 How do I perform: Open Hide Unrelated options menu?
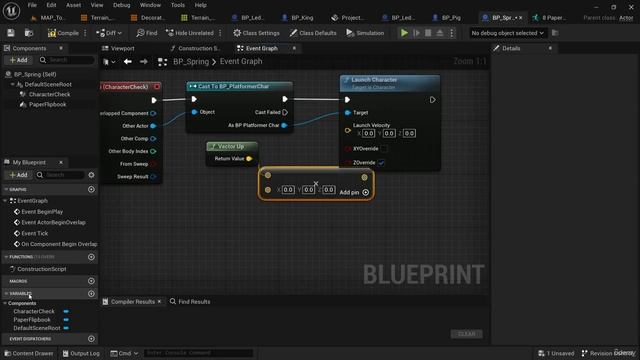[220, 33]
